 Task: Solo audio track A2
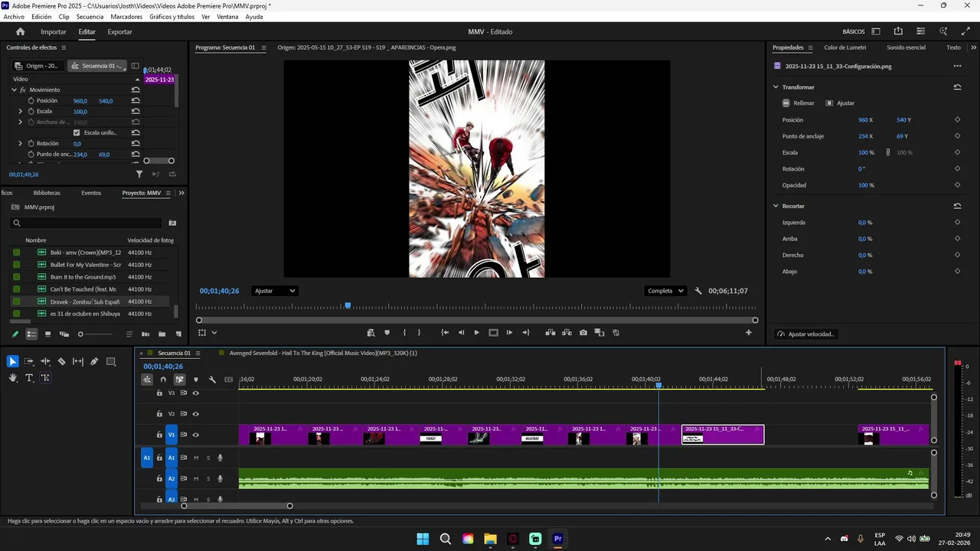(x=207, y=479)
